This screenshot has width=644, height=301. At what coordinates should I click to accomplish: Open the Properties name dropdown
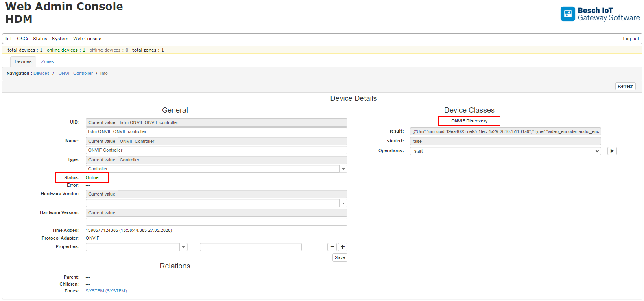(x=183, y=247)
